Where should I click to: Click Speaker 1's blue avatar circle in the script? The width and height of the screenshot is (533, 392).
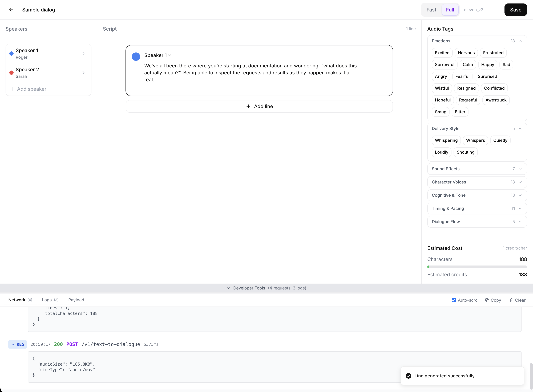pyautogui.click(x=136, y=56)
